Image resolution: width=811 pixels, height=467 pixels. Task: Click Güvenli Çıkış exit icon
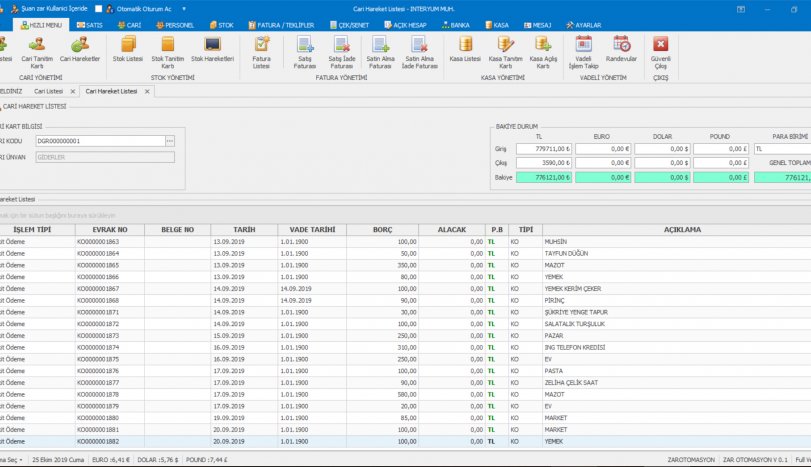660,52
